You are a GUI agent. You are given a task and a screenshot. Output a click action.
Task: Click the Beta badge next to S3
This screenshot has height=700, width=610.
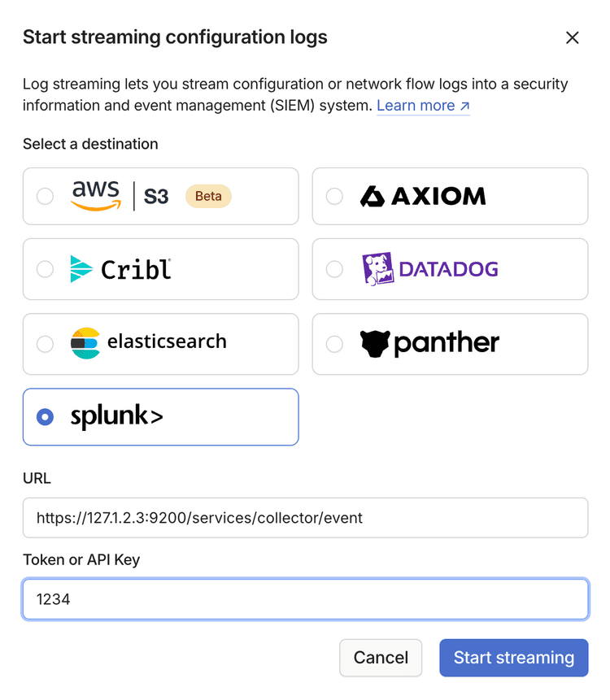(x=208, y=196)
